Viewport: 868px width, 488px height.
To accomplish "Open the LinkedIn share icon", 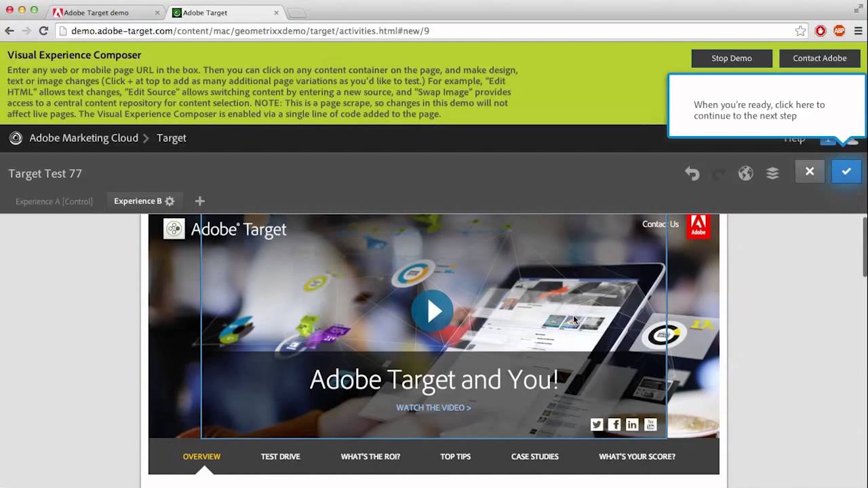I will tap(632, 424).
